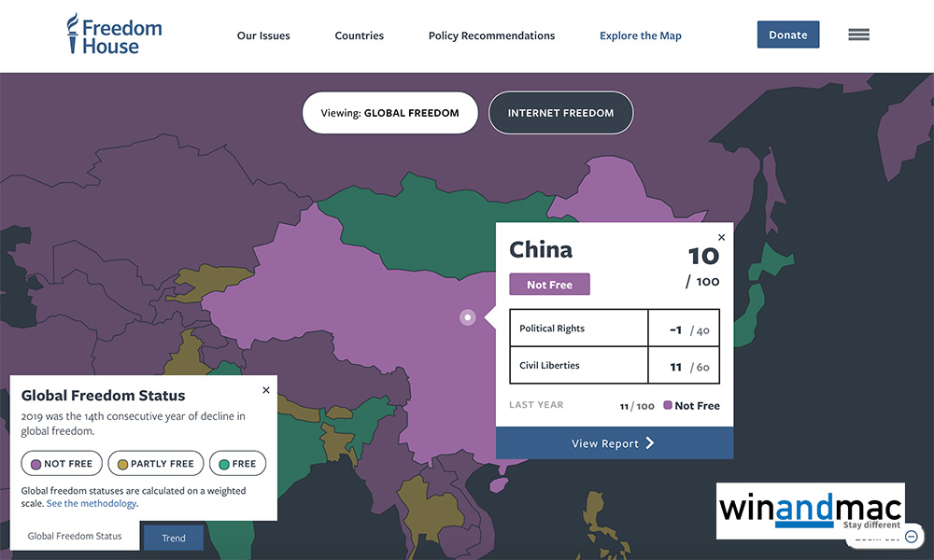Viewport: 934px width, 560px height.
Task: Click the Freedom House torch logo
Action: [x=73, y=34]
